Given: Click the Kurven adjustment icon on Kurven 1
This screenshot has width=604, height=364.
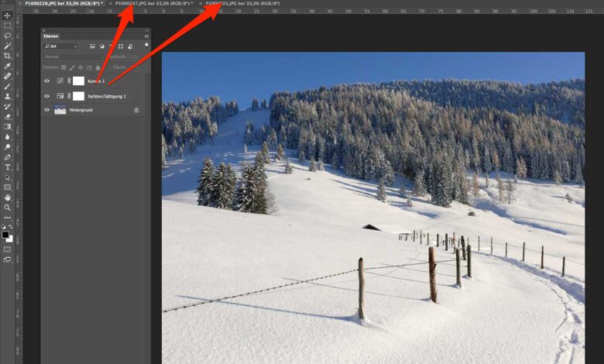Looking at the screenshot, I should [x=60, y=81].
